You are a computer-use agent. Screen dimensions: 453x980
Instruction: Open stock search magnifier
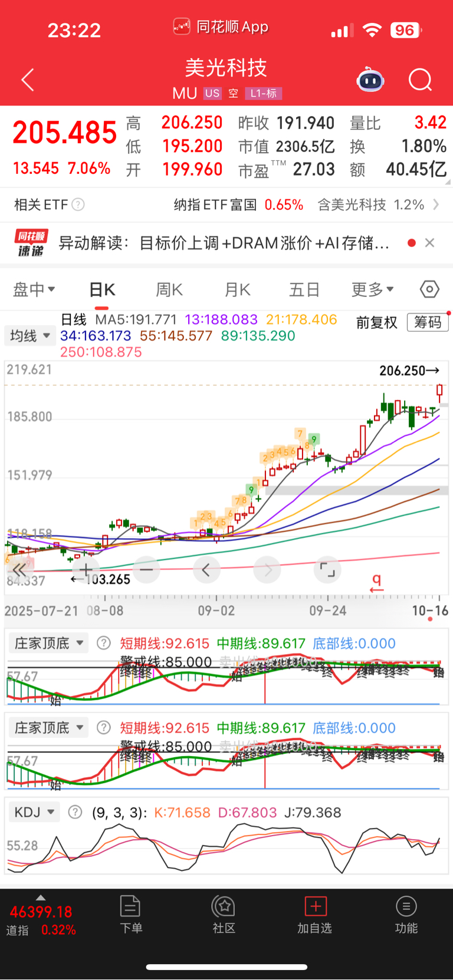(421, 80)
